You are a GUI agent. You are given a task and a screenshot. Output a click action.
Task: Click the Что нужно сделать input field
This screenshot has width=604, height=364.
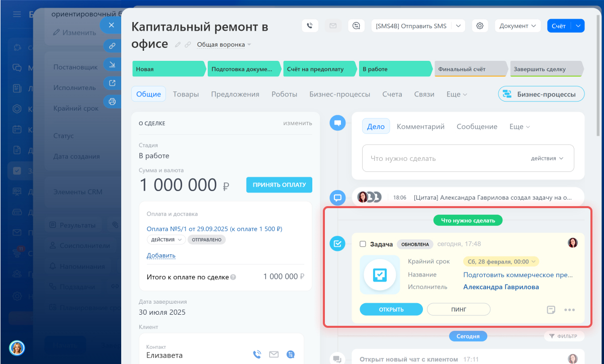click(x=443, y=158)
